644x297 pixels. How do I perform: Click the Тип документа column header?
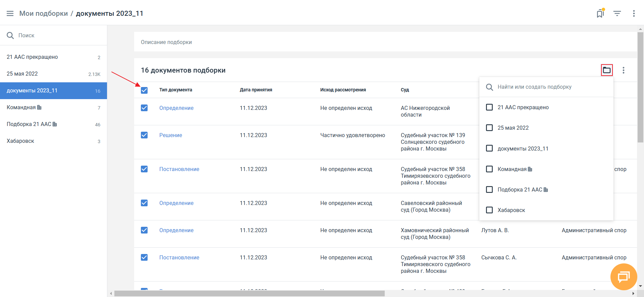176,90
